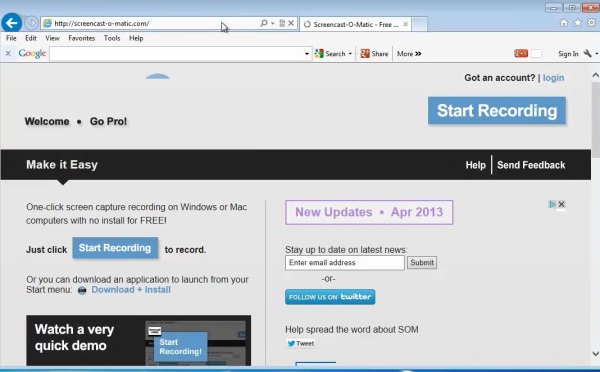The height and width of the screenshot is (372, 600).
Task: Close the advertisement with X
Action: pyautogui.click(x=561, y=204)
